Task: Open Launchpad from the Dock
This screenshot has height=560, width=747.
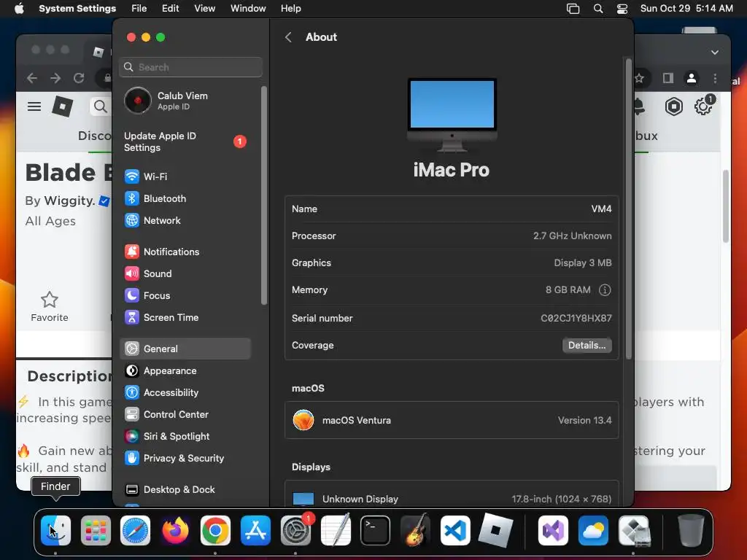Action: (96, 531)
